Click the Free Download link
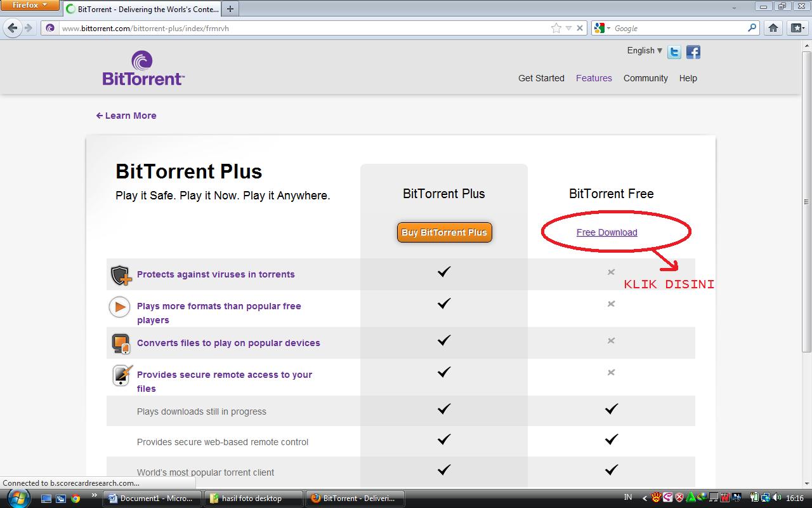This screenshot has height=508, width=812. 606,232
